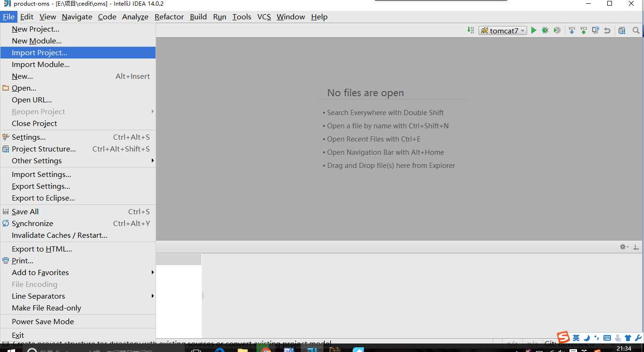Select Export Settings... menu item
The height and width of the screenshot is (352, 644).
pos(78,186)
